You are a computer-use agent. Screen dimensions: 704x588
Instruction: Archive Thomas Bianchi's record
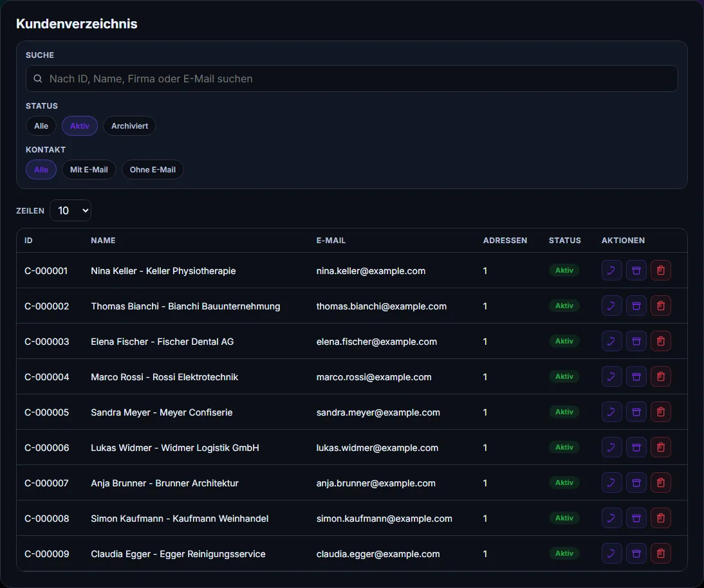point(636,306)
